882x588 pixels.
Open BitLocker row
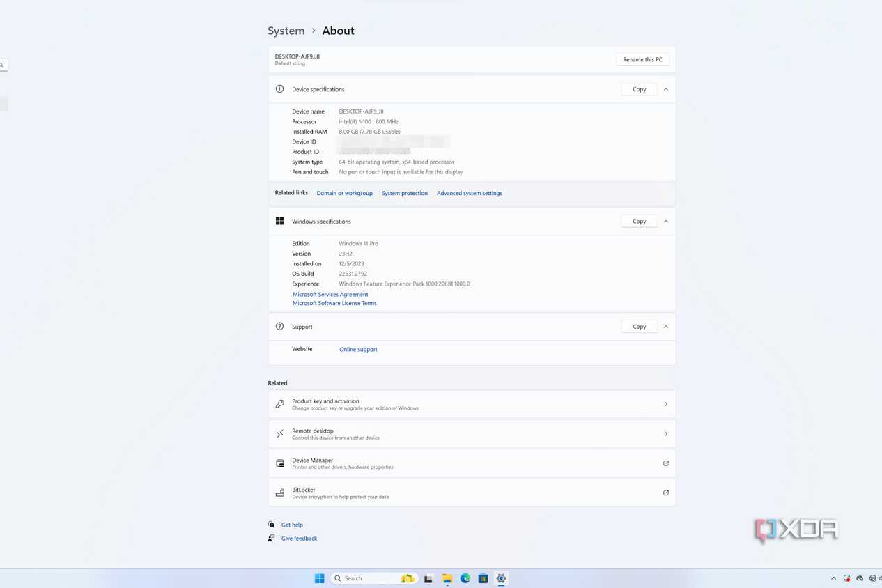point(472,493)
